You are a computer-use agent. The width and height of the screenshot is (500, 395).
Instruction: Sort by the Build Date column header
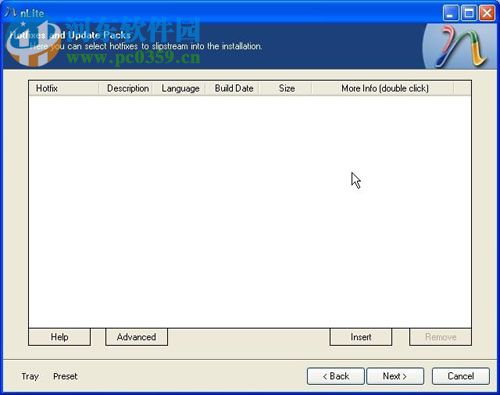[x=232, y=88]
